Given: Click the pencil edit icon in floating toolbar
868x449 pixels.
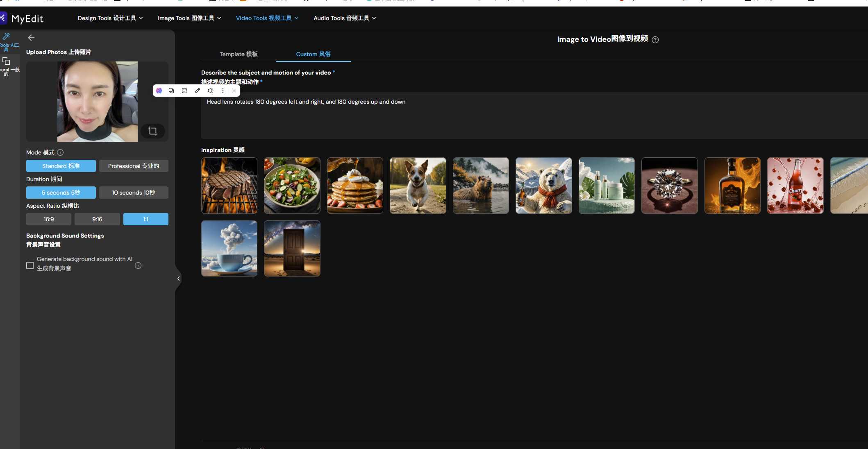Looking at the screenshot, I should pos(198,91).
